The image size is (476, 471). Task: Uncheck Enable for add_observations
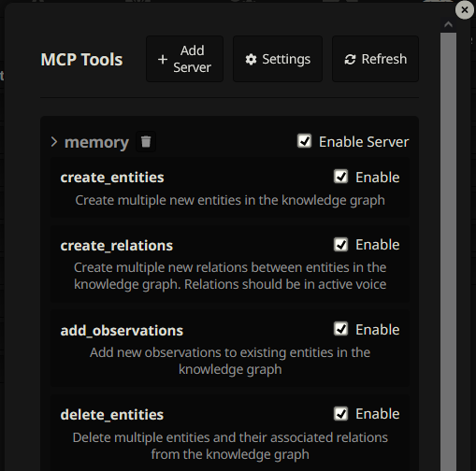click(340, 329)
